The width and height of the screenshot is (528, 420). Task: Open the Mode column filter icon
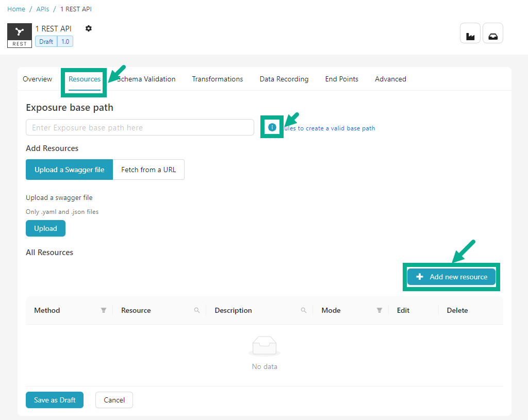pos(379,310)
